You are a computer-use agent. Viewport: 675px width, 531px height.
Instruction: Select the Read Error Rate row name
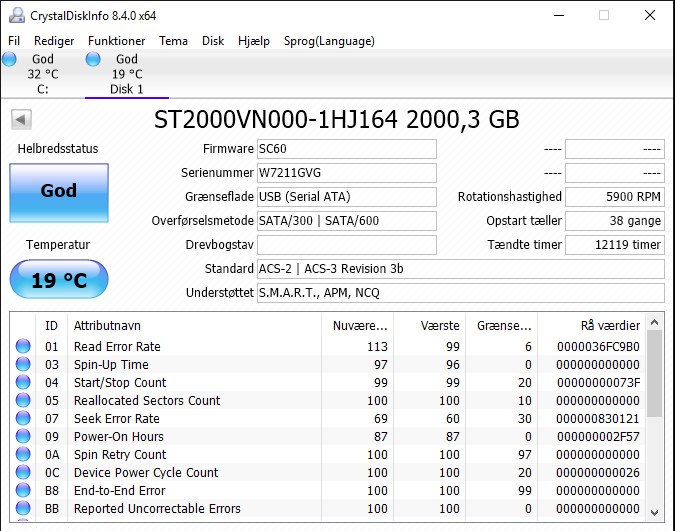coord(117,347)
